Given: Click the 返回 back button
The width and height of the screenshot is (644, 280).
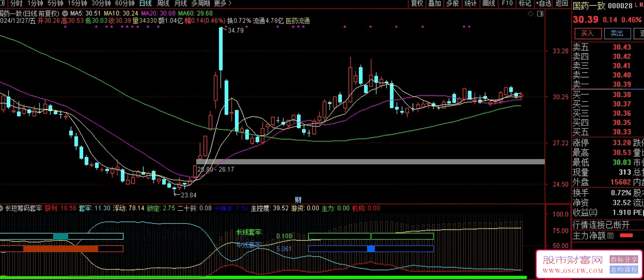Looking at the screenshot, I should [561, 3].
